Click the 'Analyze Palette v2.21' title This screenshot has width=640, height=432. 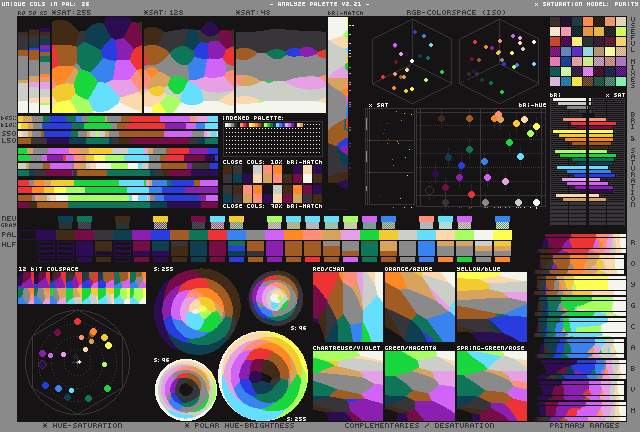320,4
